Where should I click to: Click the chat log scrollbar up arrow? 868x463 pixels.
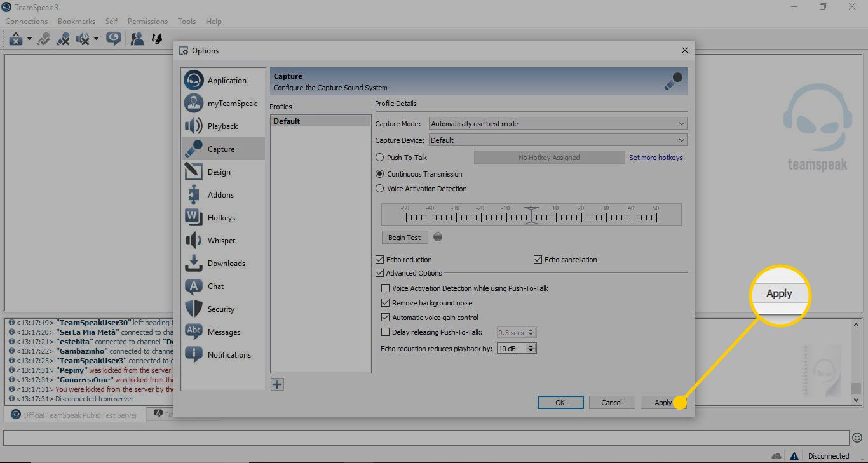(856, 325)
